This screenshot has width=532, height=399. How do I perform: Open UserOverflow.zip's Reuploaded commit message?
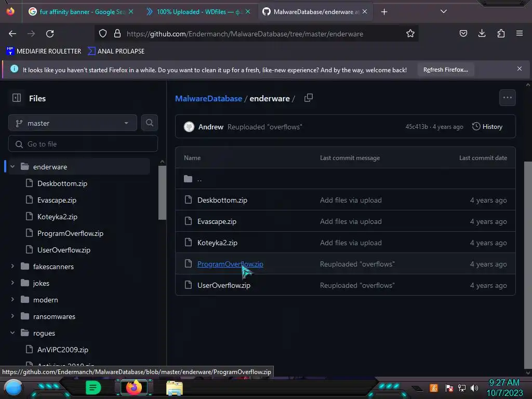(357, 285)
